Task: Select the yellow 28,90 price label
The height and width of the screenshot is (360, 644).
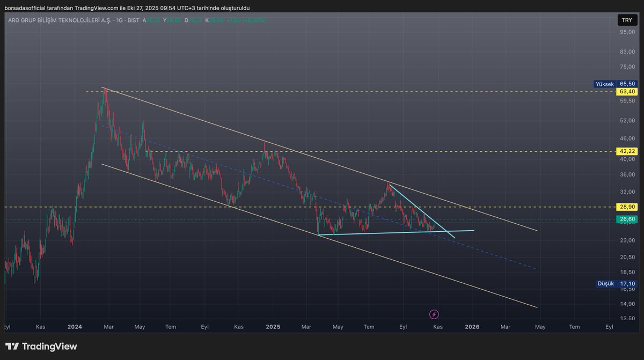Action: tap(627, 207)
